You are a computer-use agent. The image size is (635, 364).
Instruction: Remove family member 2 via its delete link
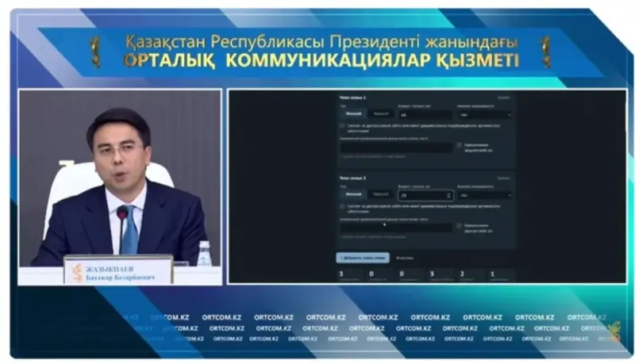point(503,98)
